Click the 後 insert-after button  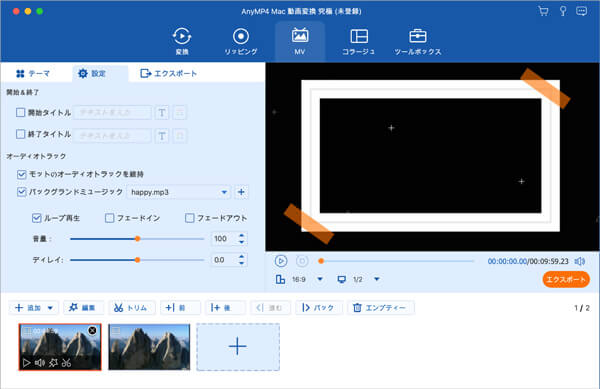[225, 308]
